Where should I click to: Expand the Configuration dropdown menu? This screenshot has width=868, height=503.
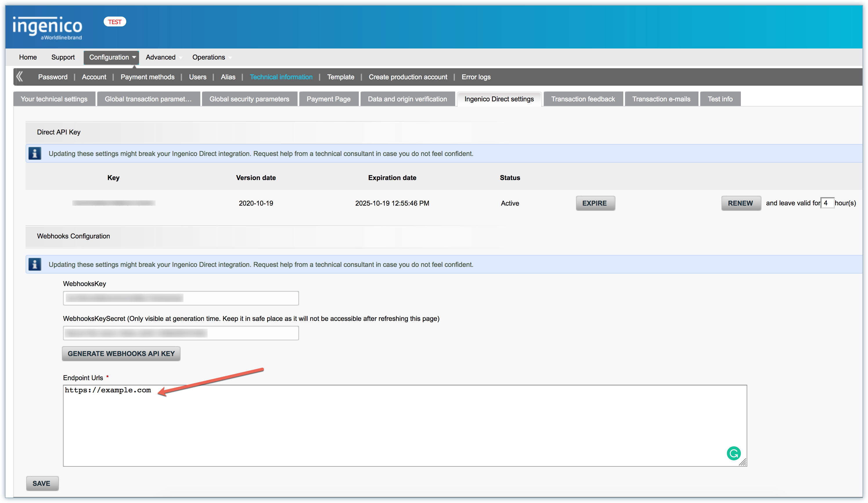[x=111, y=57]
